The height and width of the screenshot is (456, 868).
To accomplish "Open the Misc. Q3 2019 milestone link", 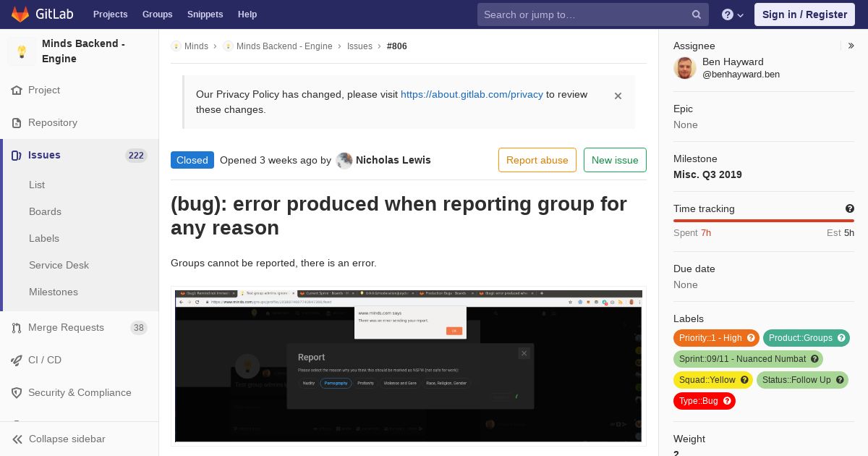I will click(x=707, y=174).
